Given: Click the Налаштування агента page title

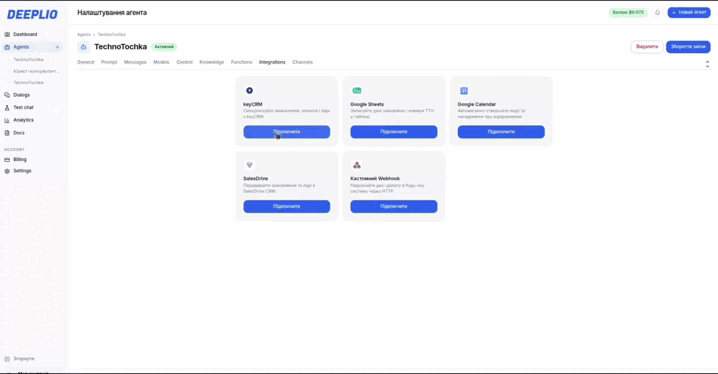Looking at the screenshot, I should click(x=112, y=13).
